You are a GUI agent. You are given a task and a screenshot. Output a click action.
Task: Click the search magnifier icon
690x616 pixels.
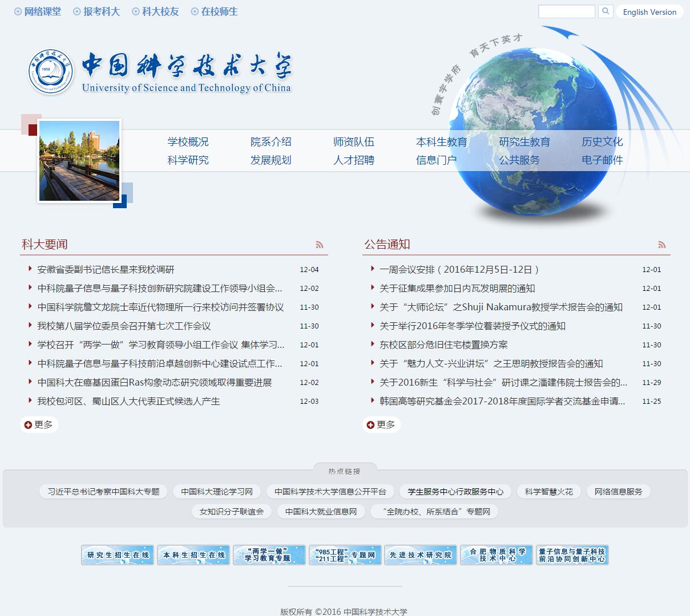[606, 11]
